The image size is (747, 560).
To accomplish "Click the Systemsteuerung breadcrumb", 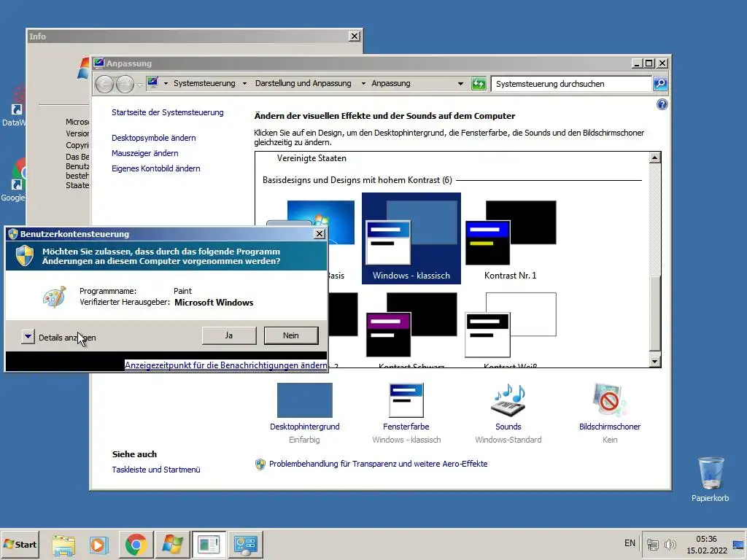I will (x=204, y=83).
